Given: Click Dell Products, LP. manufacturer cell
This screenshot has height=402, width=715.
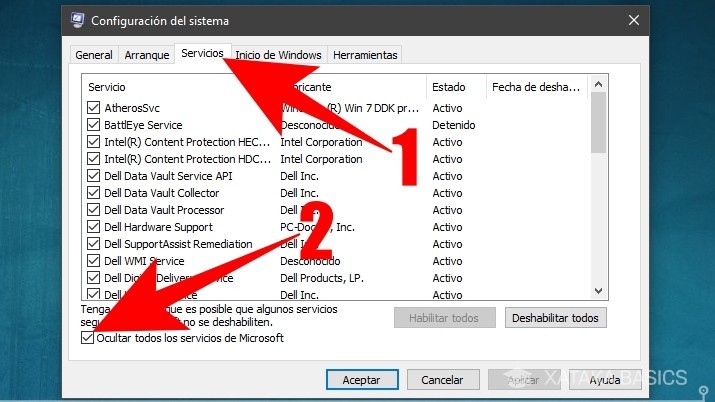Looking at the screenshot, I should (x=322, y=278).
